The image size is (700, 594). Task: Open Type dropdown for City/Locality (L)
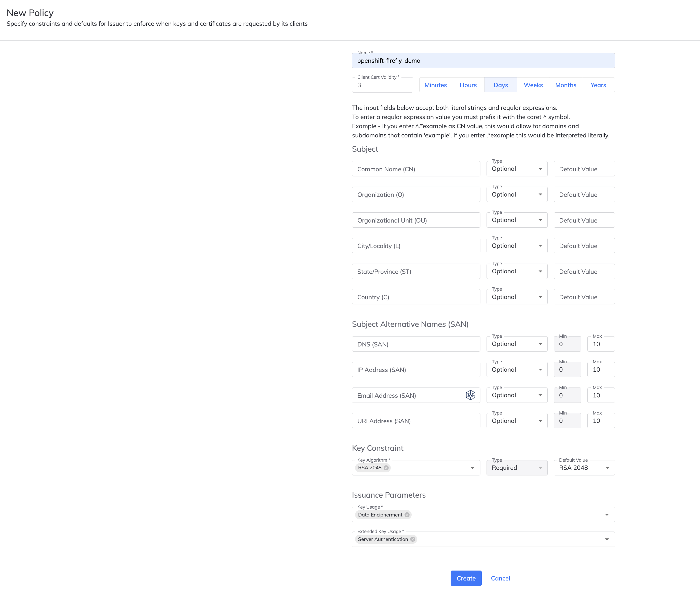[517, 246]
